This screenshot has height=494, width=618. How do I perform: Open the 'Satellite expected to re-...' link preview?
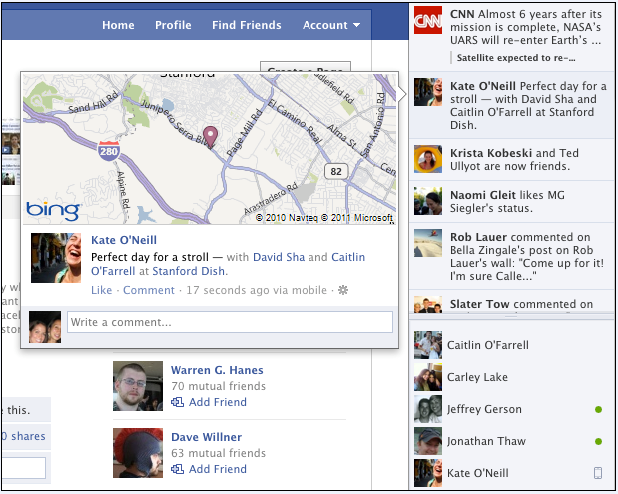[x=516, y=58]
